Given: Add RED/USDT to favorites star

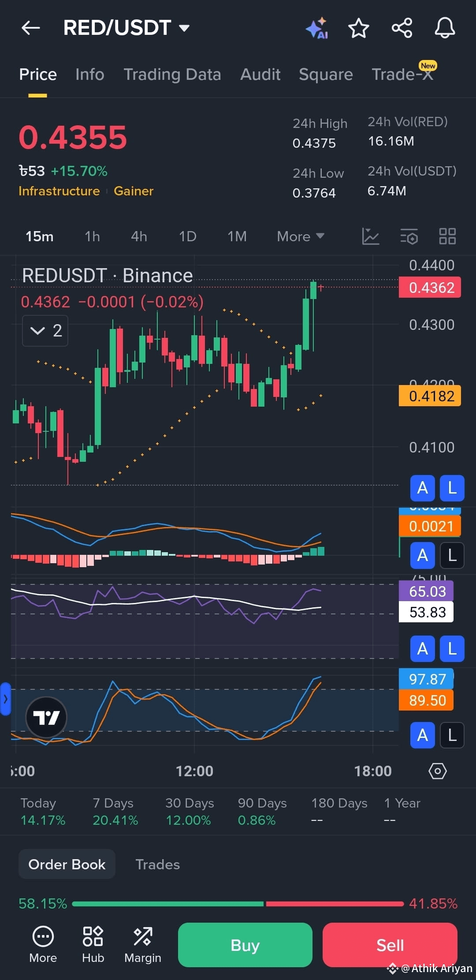Looking at the screenshot, I should [358, 28].
